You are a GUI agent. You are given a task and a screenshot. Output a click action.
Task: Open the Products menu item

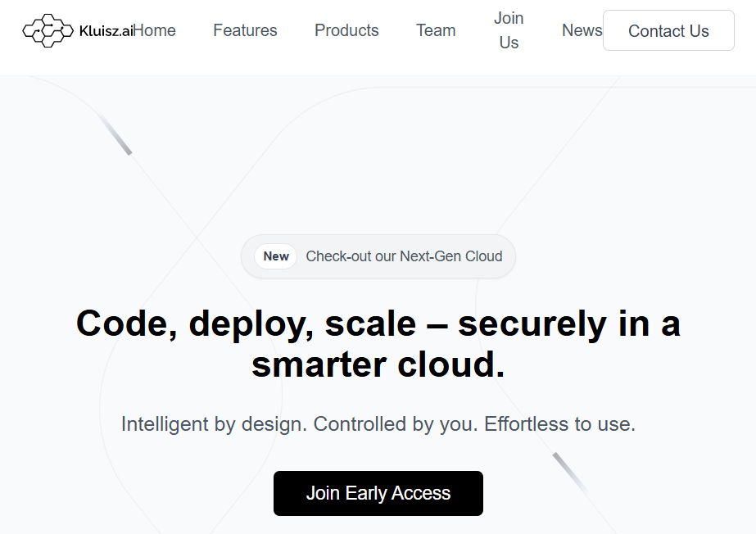[346, 30]
